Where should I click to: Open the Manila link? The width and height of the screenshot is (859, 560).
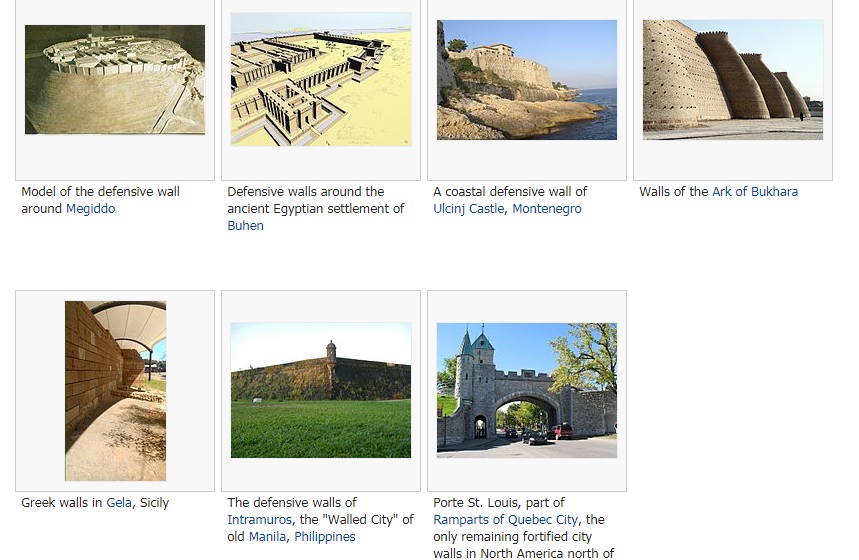coord(267,537)
